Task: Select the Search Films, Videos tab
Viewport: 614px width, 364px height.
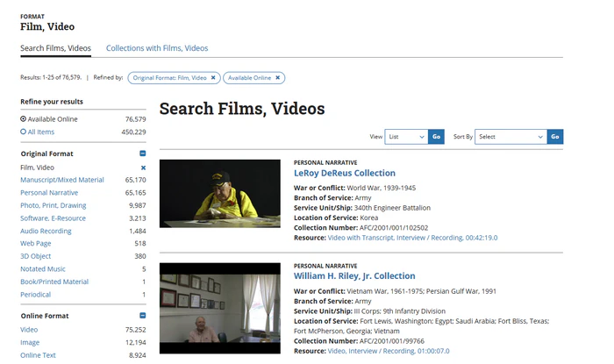Action: [x=55, y=48]
